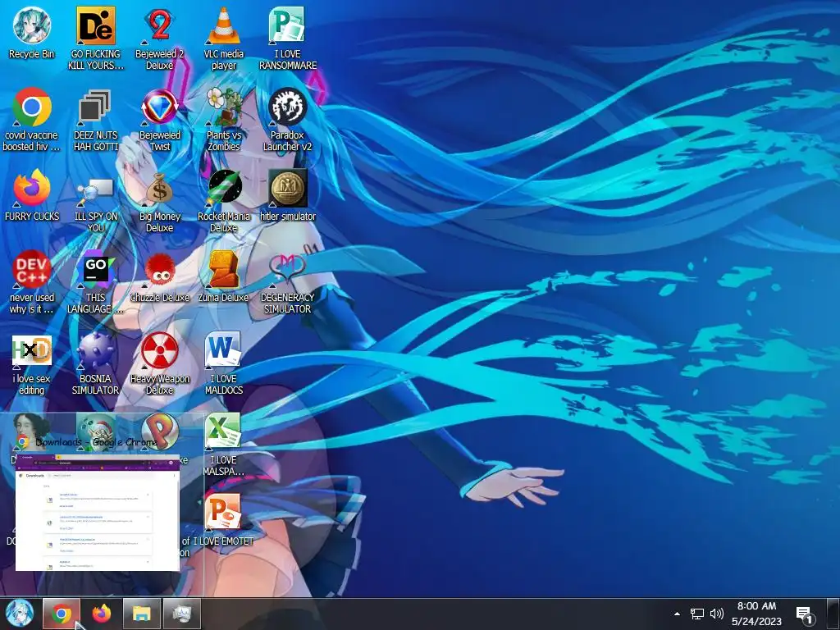The height and width of the screenshot is (630, 840).
Task: Open the HxD hex editor desktop shortcut
Action: tap(32, 363)
